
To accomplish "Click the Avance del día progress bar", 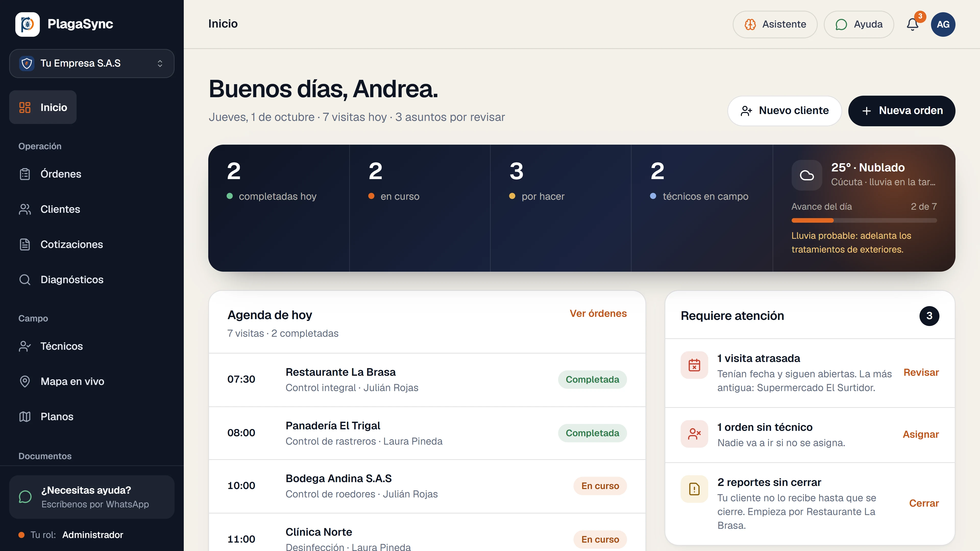I will click(x=864, y=221).
